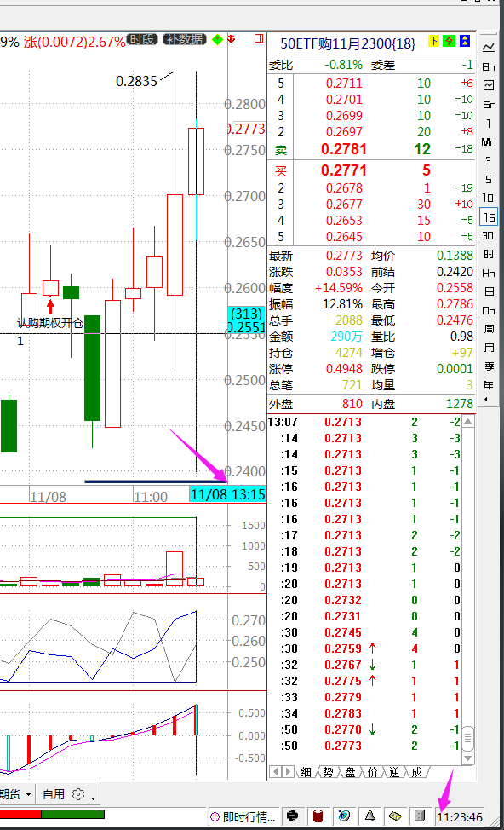Image resolution: width=504 pixels, height=830 pixels.
Task: Switch to the quarterly 季 period
Action: (x=489, y=366)
